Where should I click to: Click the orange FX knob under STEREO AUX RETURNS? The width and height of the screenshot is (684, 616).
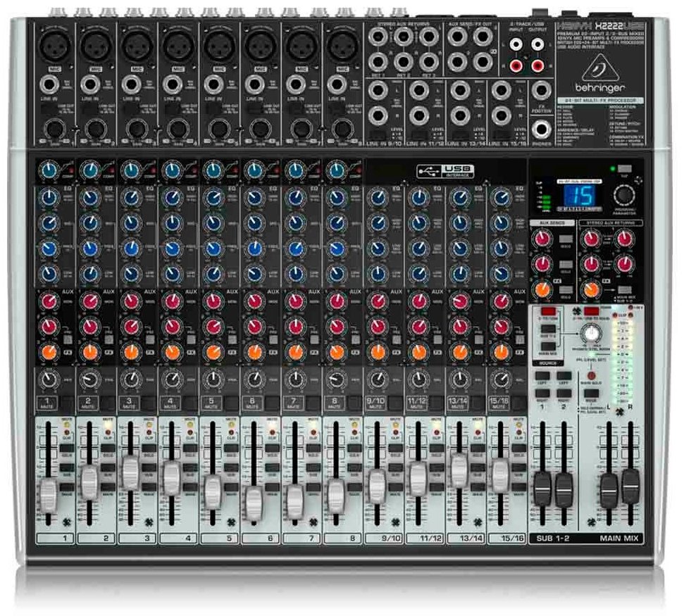click(591, 289)
